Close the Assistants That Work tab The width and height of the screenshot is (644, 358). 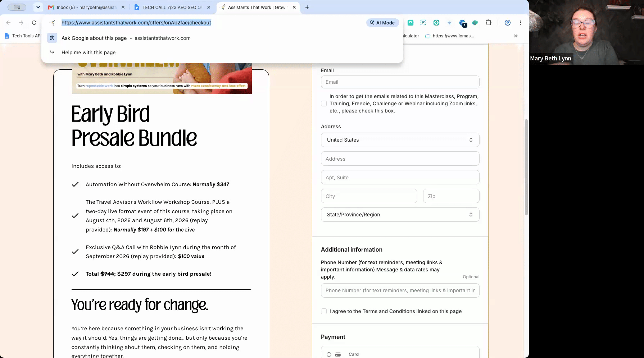[294, 7]
